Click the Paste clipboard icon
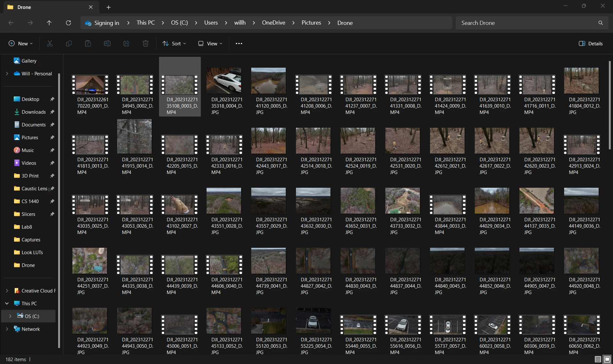613x364 pixels. 88,43
